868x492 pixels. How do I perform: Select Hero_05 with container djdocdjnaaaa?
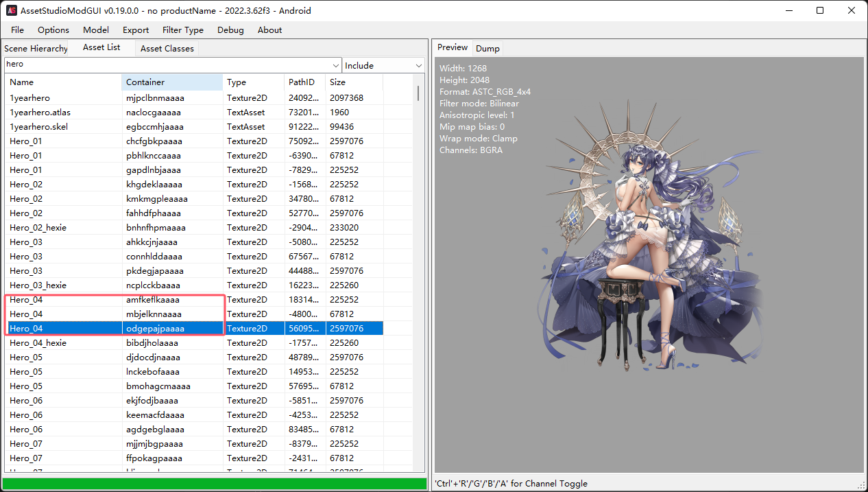coord(194,358)
